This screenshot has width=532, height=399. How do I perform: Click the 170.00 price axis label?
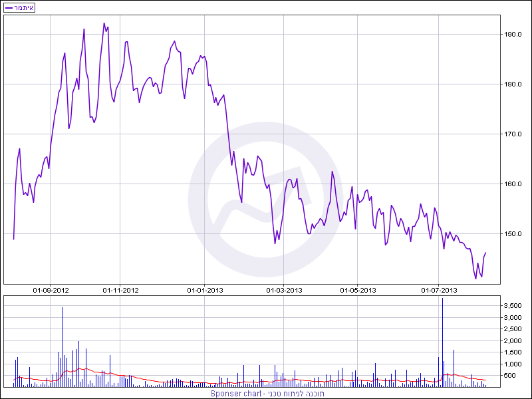click(x=513, y=134)
